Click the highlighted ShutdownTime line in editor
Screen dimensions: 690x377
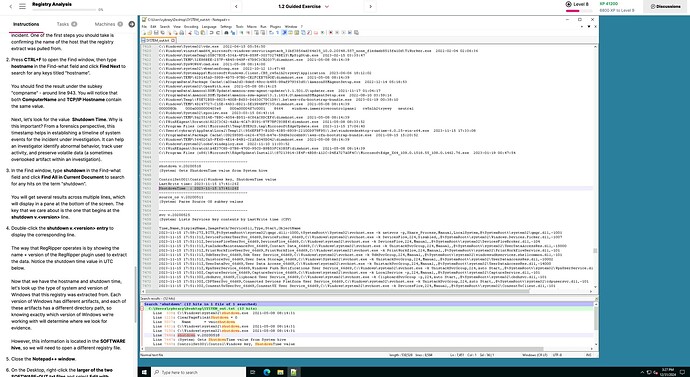[x=199, y=188]
